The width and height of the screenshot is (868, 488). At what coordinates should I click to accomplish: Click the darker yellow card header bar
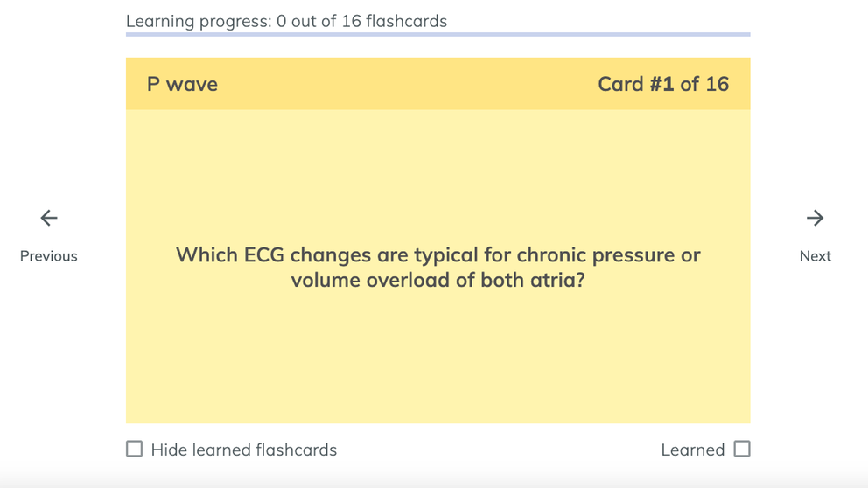(437, 84)
